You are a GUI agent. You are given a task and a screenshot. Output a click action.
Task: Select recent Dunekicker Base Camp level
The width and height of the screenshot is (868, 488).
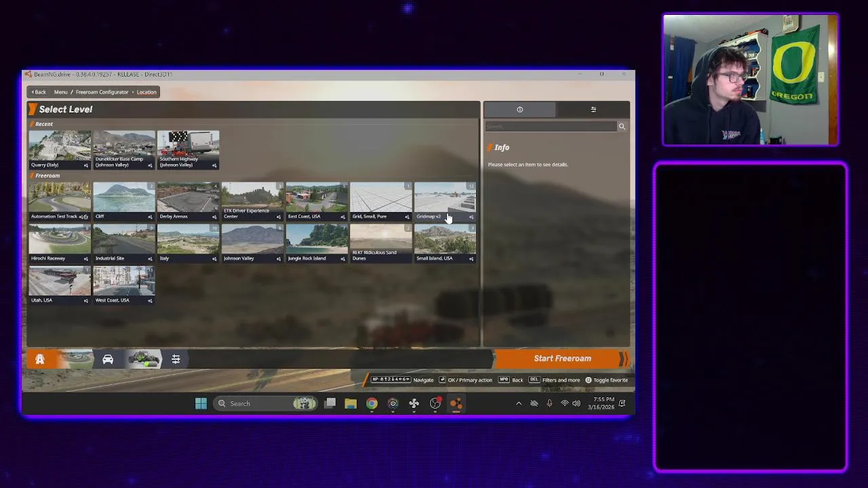(124, 150)
